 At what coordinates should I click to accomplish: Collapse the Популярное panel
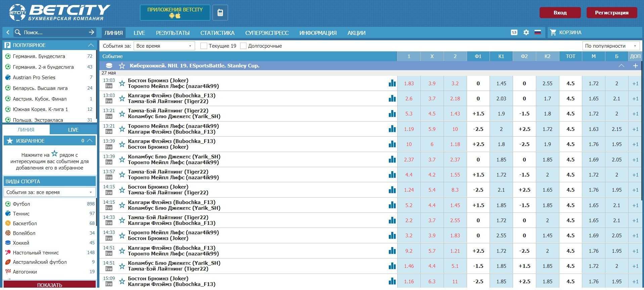click(91, 45)
